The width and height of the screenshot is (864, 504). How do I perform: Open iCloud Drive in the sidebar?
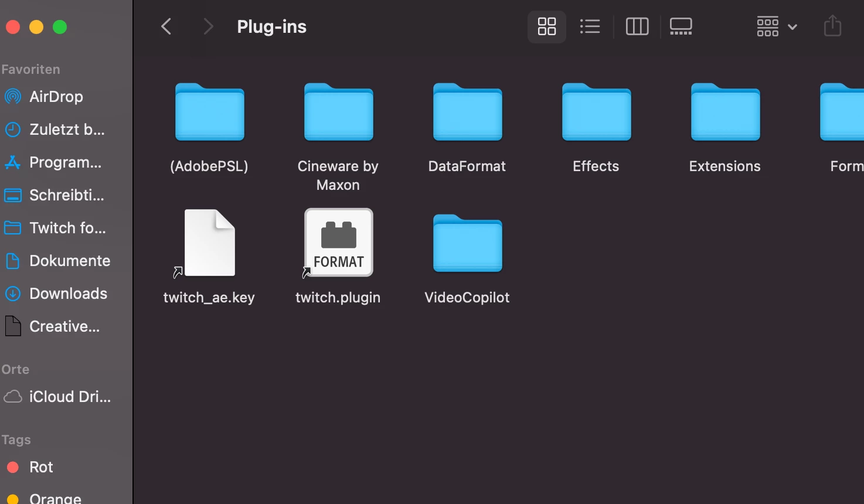pos(70,397)
